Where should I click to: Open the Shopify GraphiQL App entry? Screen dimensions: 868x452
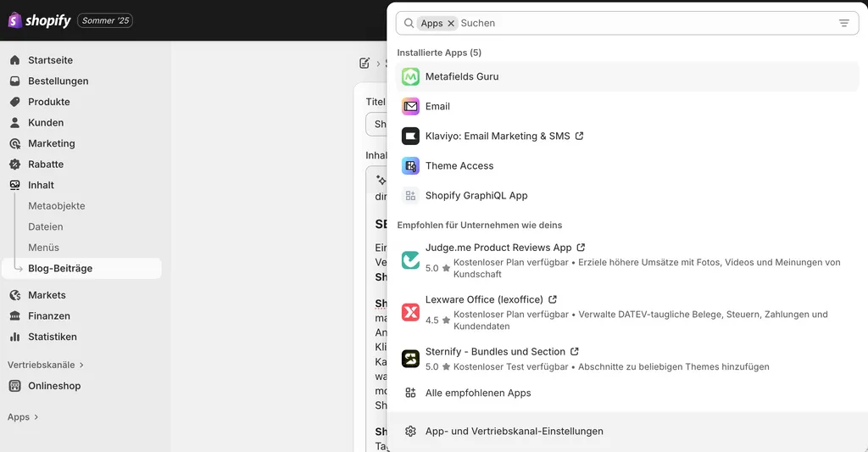click(476, 195)
